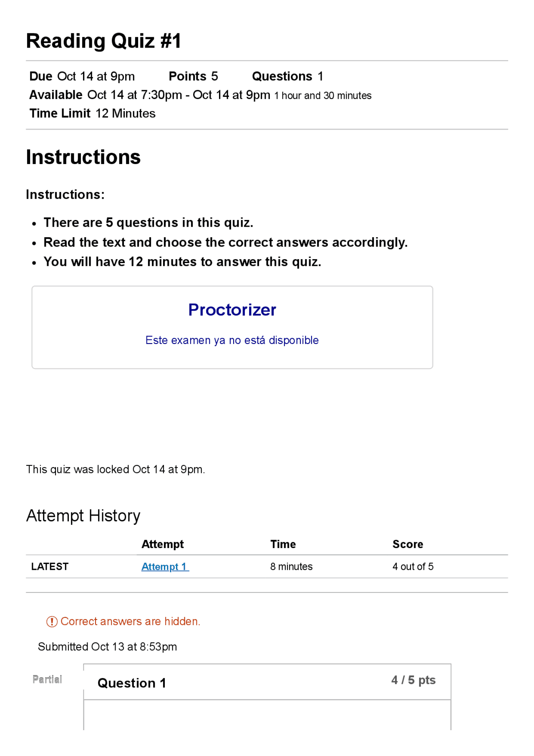The width and height of the screenshot is (534, 756).
Task: Click the 'Submitted Oct 13 at 8:53pm' text
Action: [x=107, y=647]
